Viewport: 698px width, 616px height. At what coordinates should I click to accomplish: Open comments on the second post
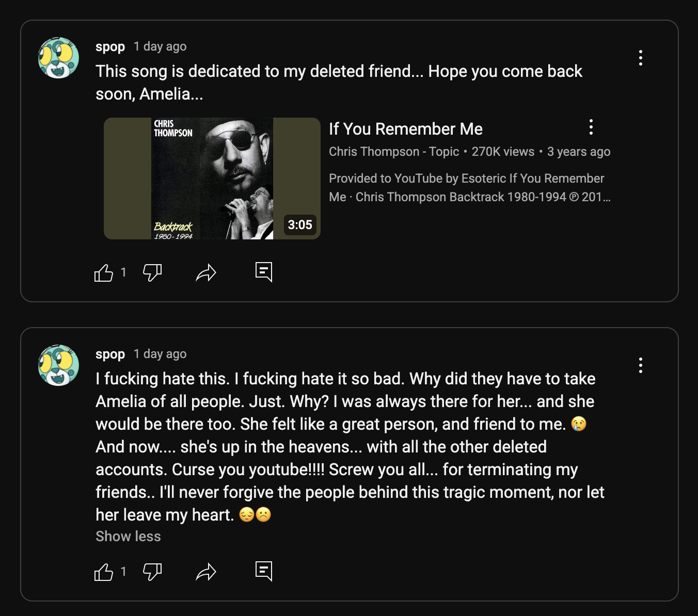[x=264, y=571]
